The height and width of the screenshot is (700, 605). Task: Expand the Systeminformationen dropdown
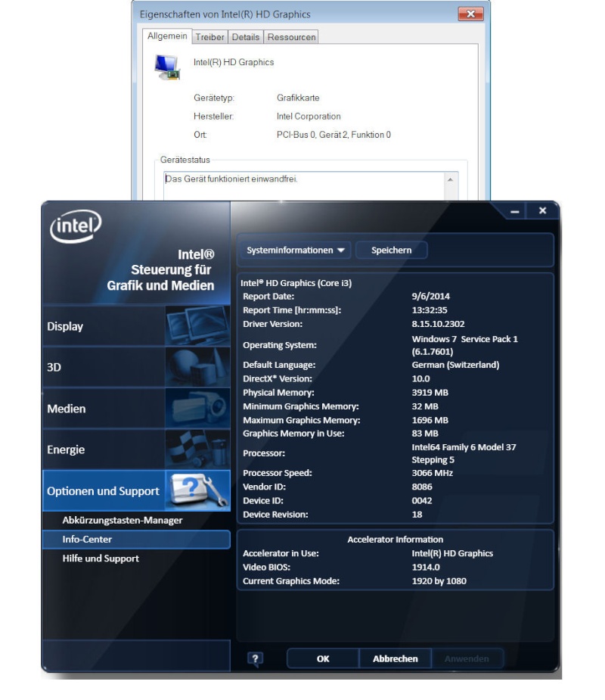pyautogui.click(x=296, y=250)
